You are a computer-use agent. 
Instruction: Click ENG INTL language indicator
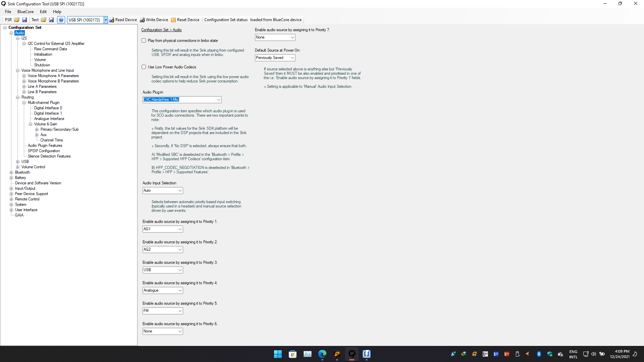tap(573, 354)
